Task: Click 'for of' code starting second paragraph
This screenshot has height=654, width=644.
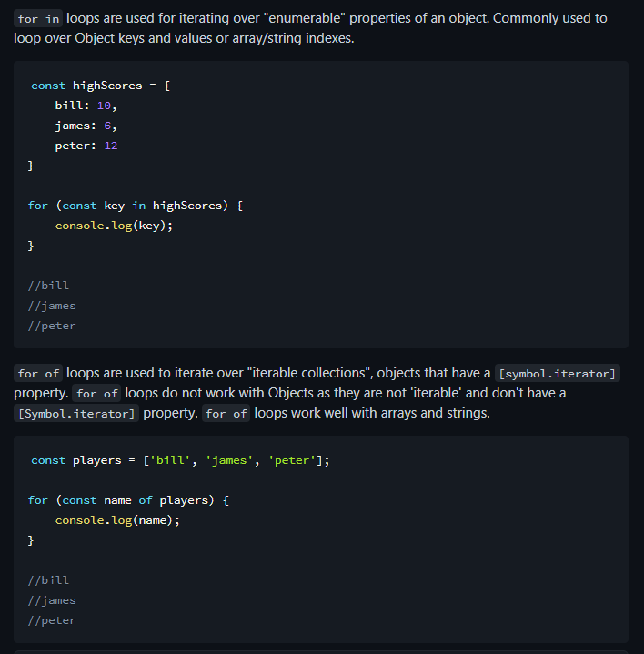Action: (x=38, y=373)
